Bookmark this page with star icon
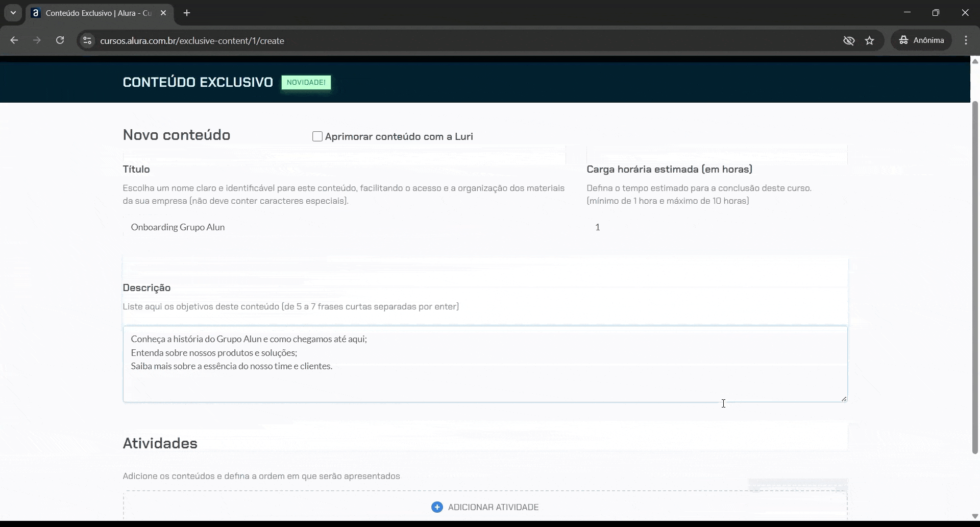980x527 pixels. (870, 40)
